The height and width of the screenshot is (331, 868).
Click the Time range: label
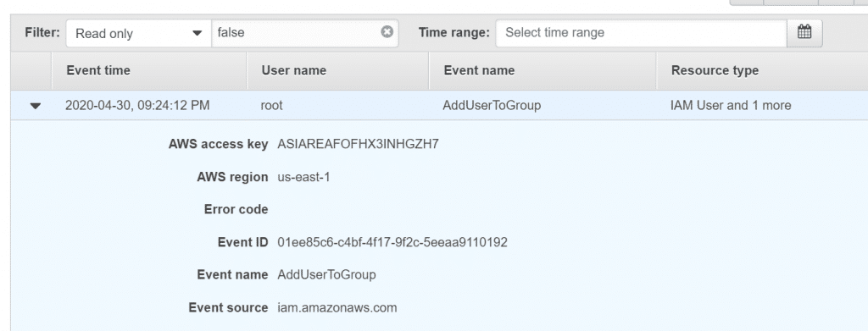[x=454, y=33]
